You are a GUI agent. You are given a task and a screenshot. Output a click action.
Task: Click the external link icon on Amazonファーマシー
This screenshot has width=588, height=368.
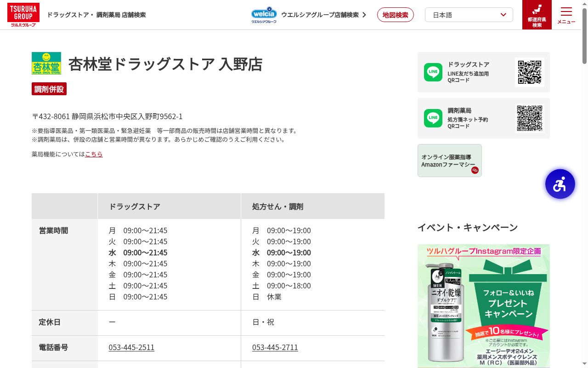[x=475, y=170]
